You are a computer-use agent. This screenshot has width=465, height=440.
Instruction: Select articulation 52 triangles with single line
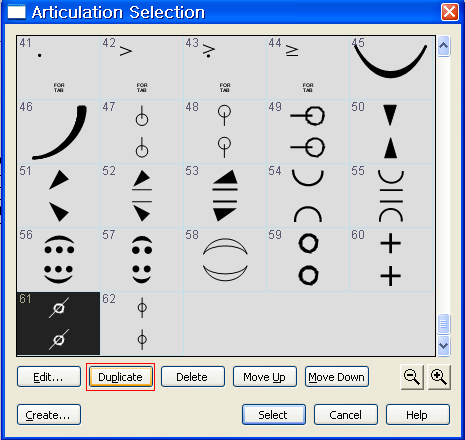click(x=142, y=196)
